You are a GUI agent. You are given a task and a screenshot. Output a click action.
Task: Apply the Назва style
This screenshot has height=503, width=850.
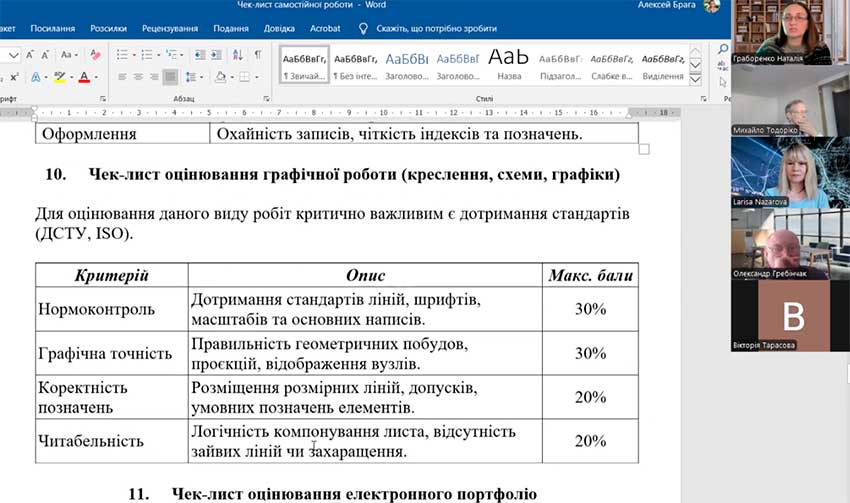click(x=509, y=64)
